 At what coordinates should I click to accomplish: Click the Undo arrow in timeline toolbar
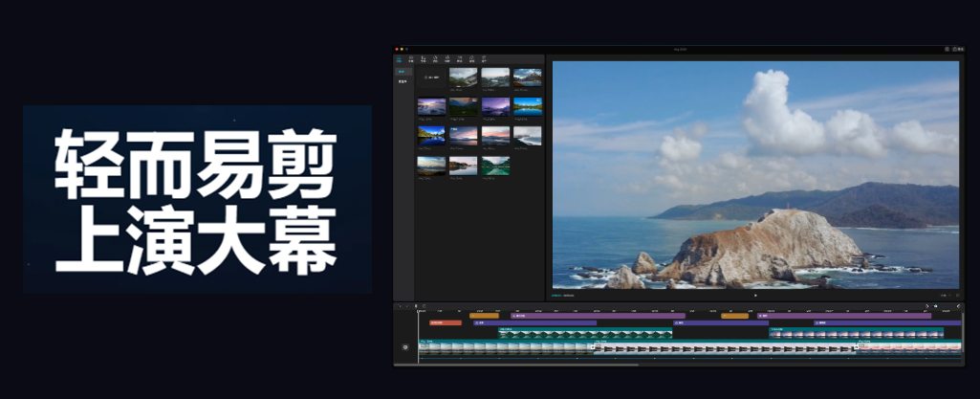400,306
